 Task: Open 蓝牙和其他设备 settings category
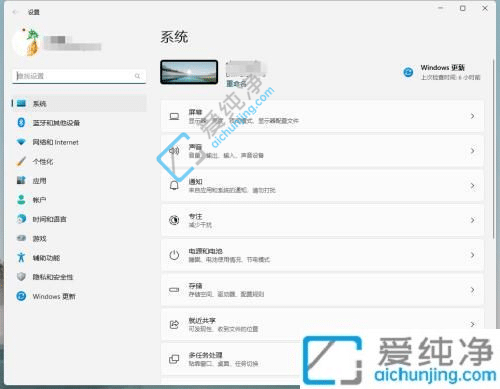79,123
